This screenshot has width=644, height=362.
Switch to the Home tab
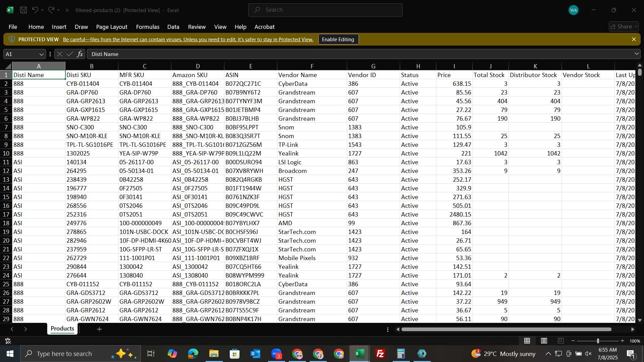pos(36,27)
